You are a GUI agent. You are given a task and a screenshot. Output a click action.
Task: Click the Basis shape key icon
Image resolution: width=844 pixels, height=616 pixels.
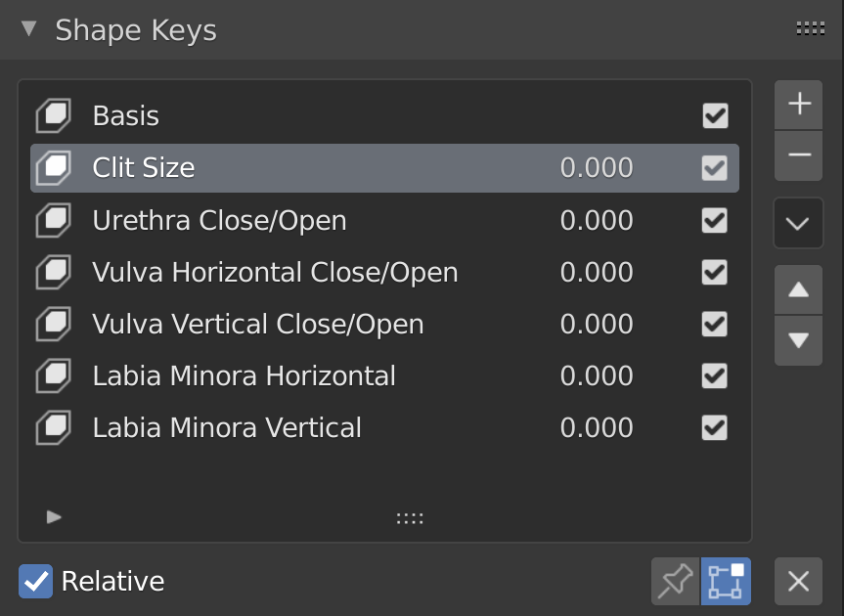pos(53,115)
